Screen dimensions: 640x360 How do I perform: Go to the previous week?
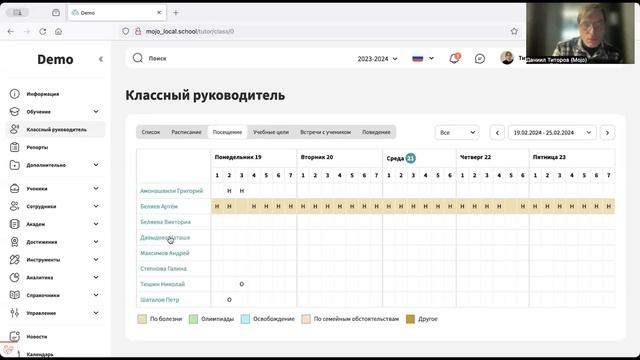coord(497,133)
